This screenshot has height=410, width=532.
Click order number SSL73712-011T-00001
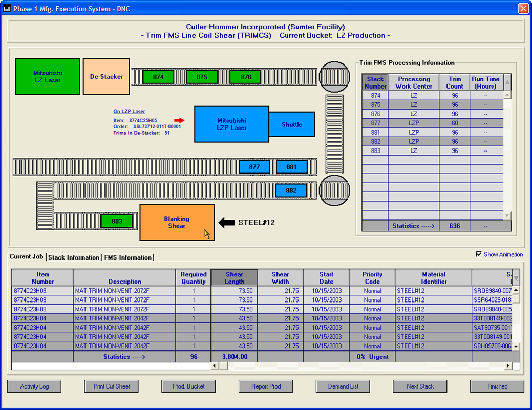[157, 126]
